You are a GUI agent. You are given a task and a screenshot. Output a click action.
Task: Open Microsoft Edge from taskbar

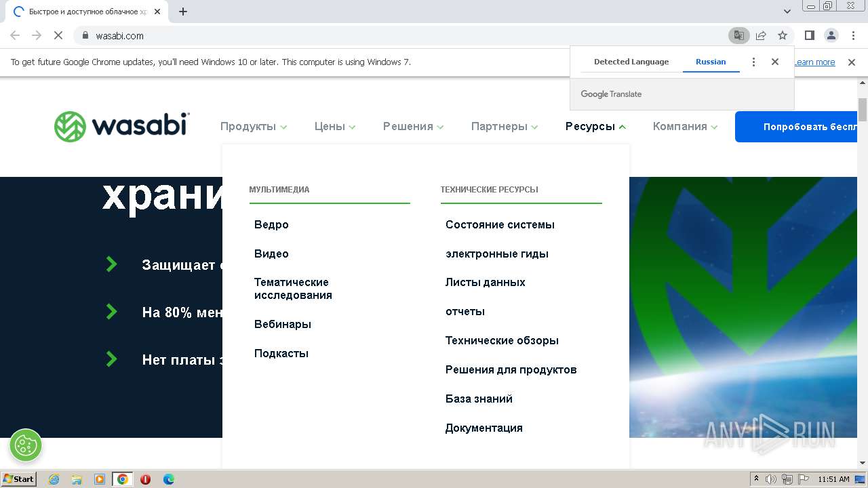point(169,479)
